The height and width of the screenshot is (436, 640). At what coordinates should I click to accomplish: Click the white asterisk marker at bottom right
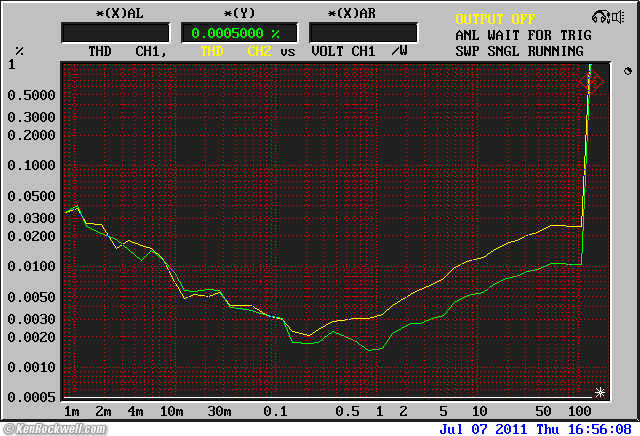click(x=600, y=392)
